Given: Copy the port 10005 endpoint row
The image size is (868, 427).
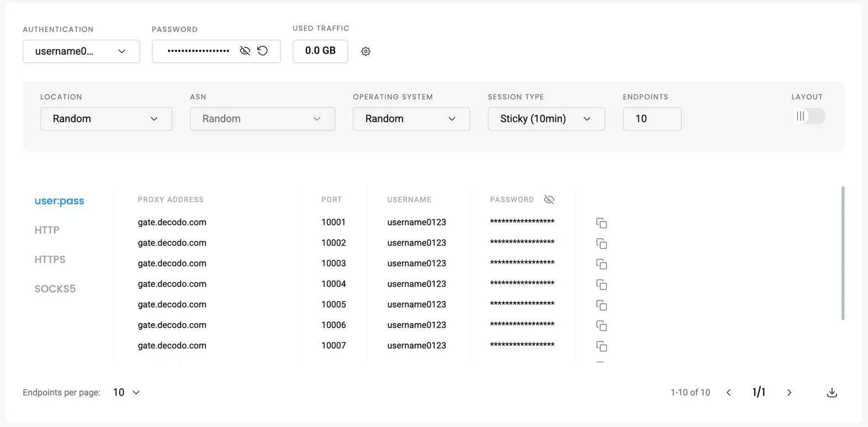Looking at the screenshot, I should 601,305.
